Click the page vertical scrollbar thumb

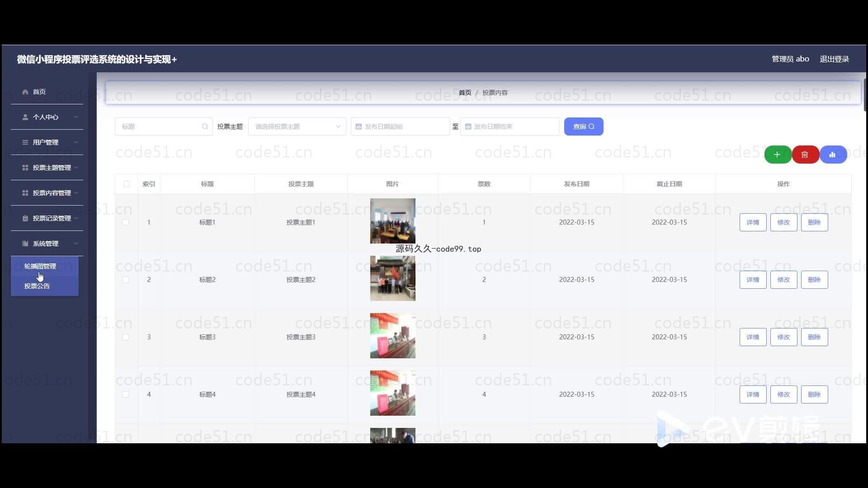tap(865, 95)
